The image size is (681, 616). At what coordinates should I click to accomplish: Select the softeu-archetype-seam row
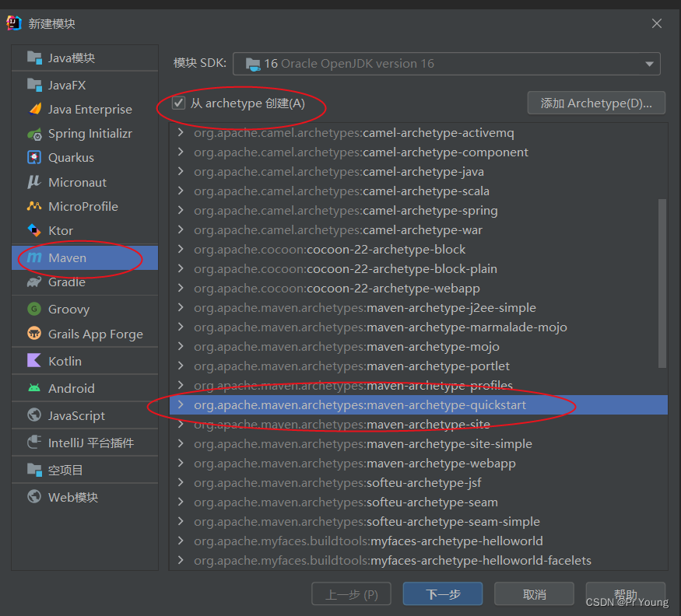click(418, 502)
